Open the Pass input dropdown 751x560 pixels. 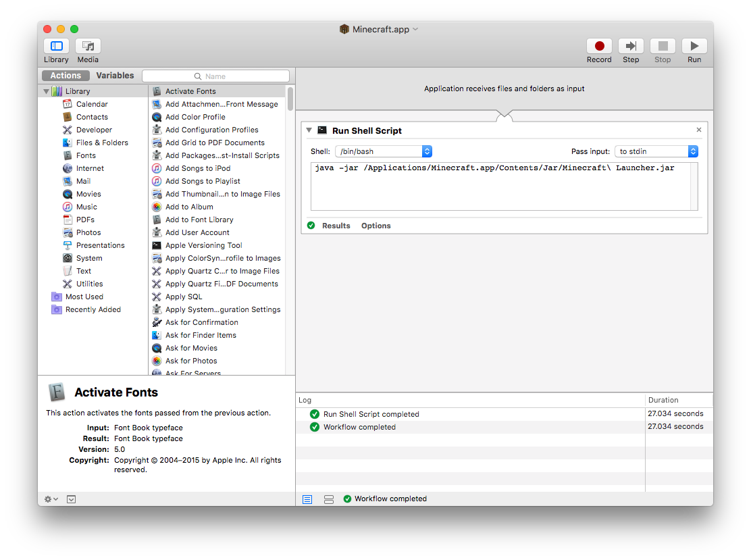pyautogui.click(x=656, y=151)
